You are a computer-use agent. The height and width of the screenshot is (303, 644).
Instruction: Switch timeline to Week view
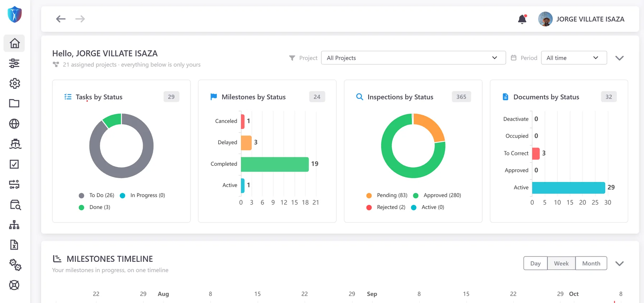561,263
